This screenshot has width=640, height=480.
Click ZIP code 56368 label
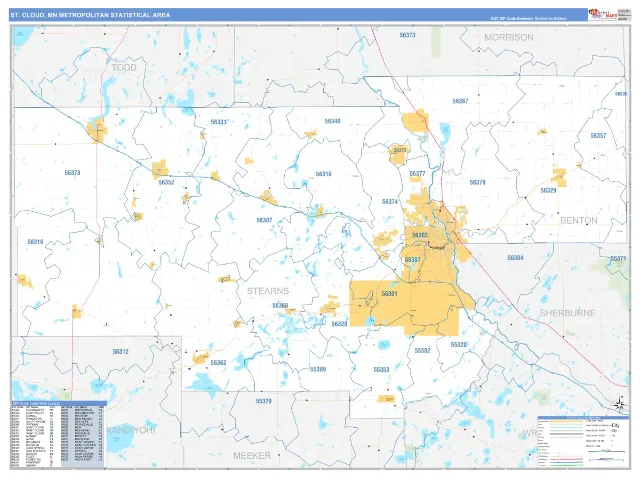pos(280,306)
